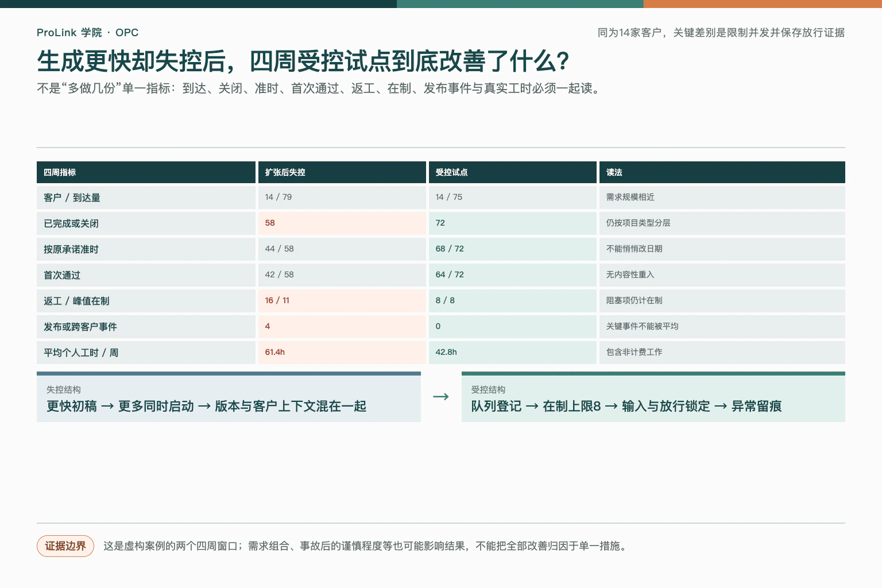Click the red event count 4

click(268, 326)
